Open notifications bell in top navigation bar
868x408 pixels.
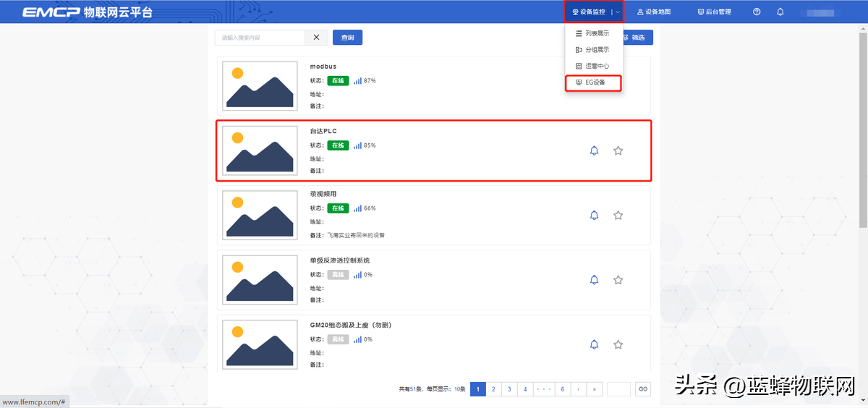click(x=780, y=12)
